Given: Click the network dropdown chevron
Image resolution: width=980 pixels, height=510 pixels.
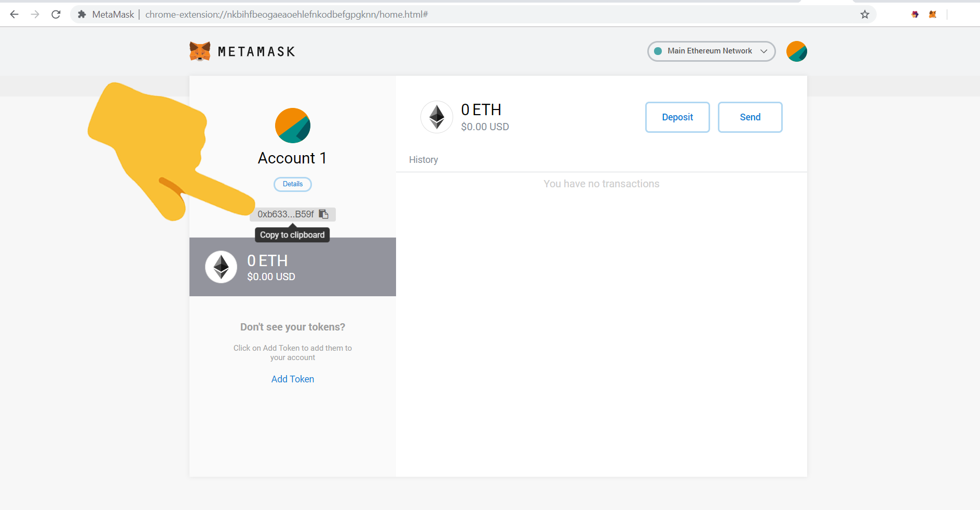Looking at the screenshot, I should point(764,51).
